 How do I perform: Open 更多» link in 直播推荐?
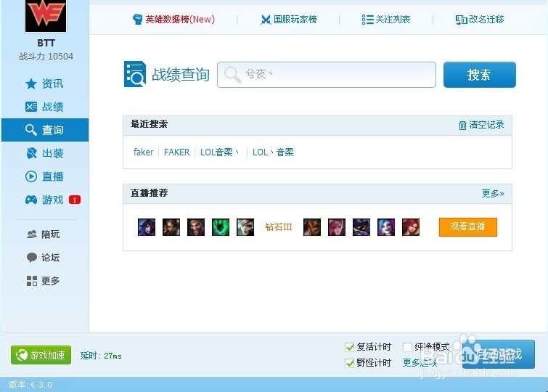coord(493,193)
